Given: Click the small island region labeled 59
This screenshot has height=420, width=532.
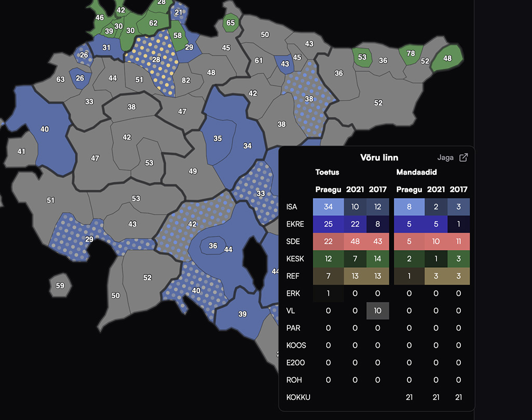Looking at the screenshot, I should pos(60,285).
